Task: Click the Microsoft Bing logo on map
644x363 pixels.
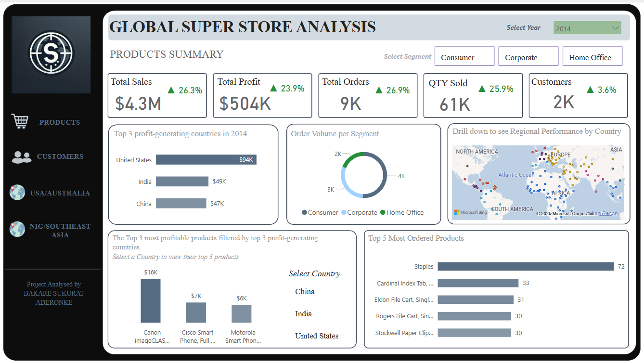Action: [471, 212]
